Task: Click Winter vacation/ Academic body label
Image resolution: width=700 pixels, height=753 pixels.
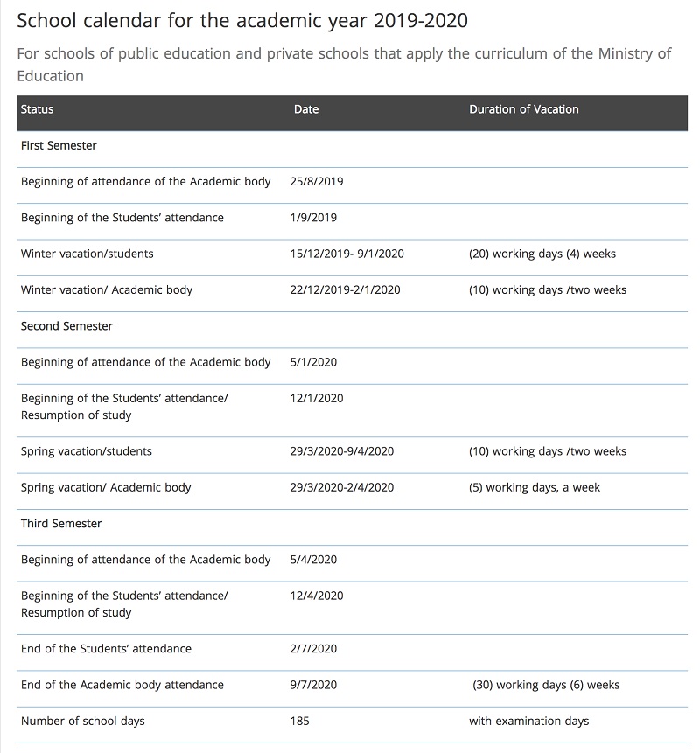Action: (x=107, y=290)
